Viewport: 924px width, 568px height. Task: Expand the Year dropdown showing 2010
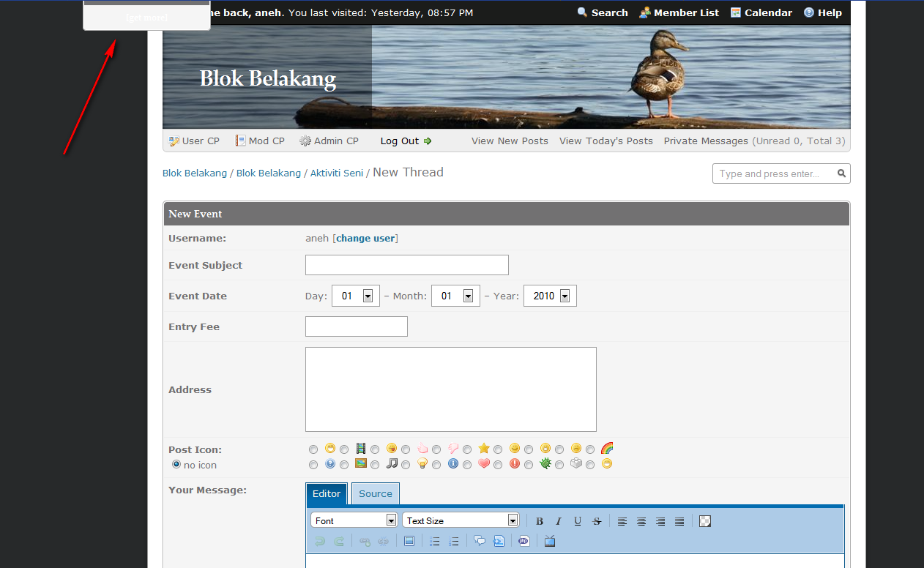(565, 296)
